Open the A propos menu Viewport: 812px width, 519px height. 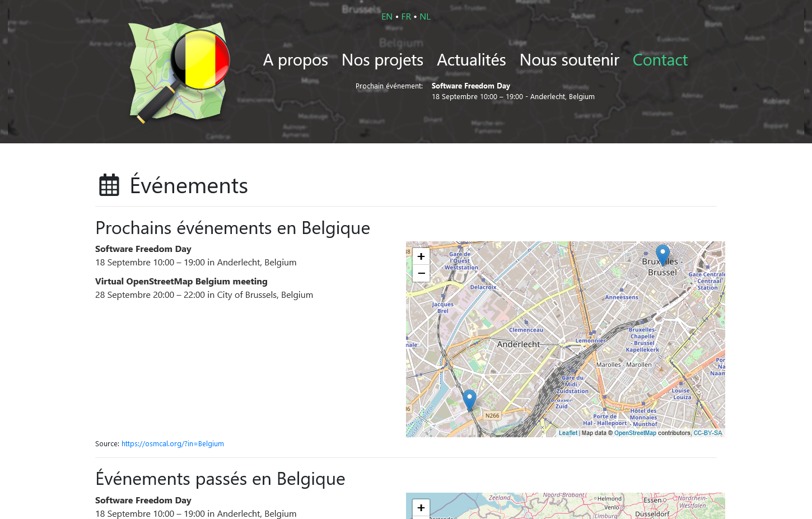[295, 60]
